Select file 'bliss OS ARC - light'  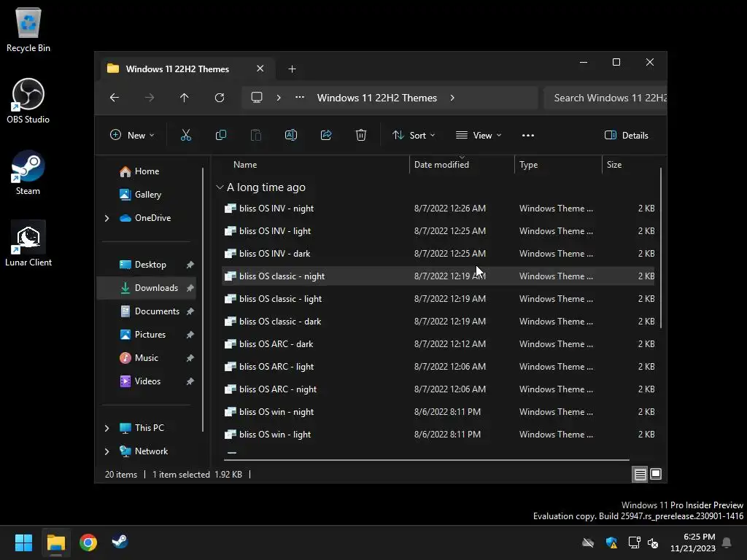[438, 367]
